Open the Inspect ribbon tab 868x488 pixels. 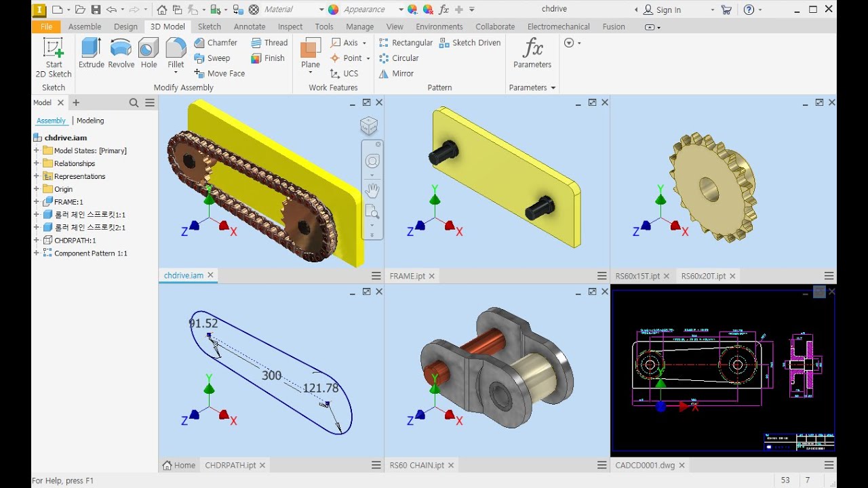click(x=290, y=27)
